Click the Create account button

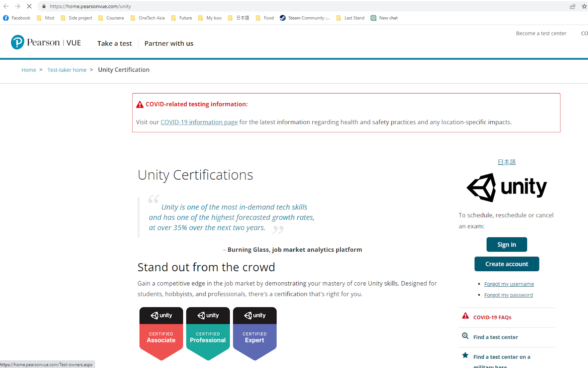point(507,264)
